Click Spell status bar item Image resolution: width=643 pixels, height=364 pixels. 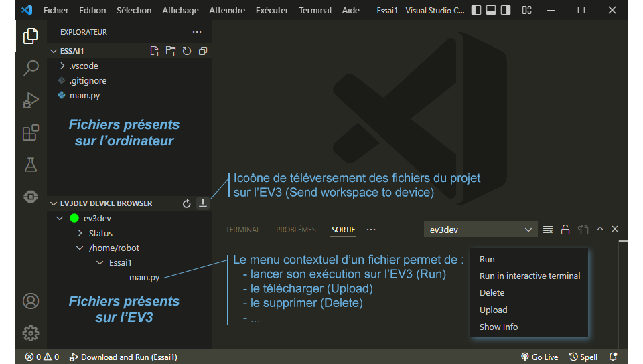tap(583, 357)
